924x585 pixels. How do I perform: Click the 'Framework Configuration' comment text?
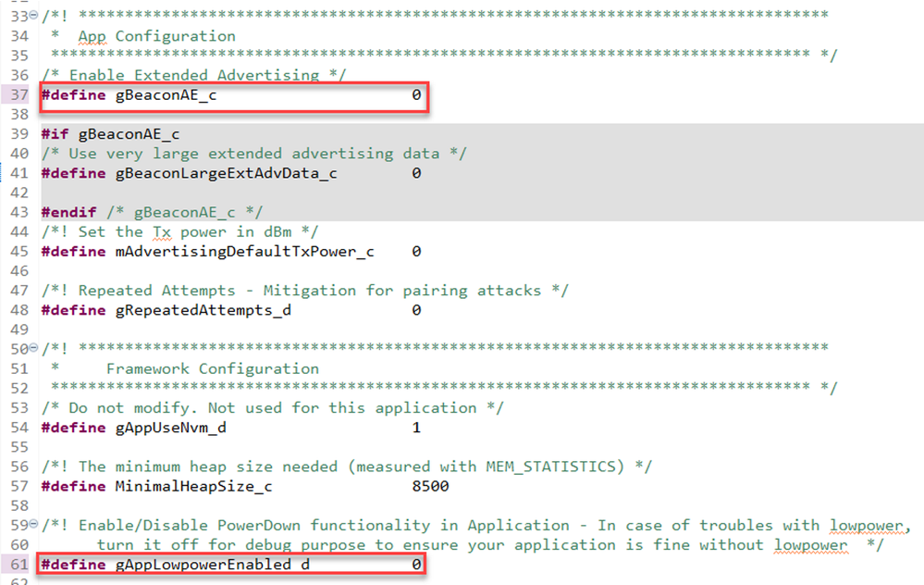(212, 369)
